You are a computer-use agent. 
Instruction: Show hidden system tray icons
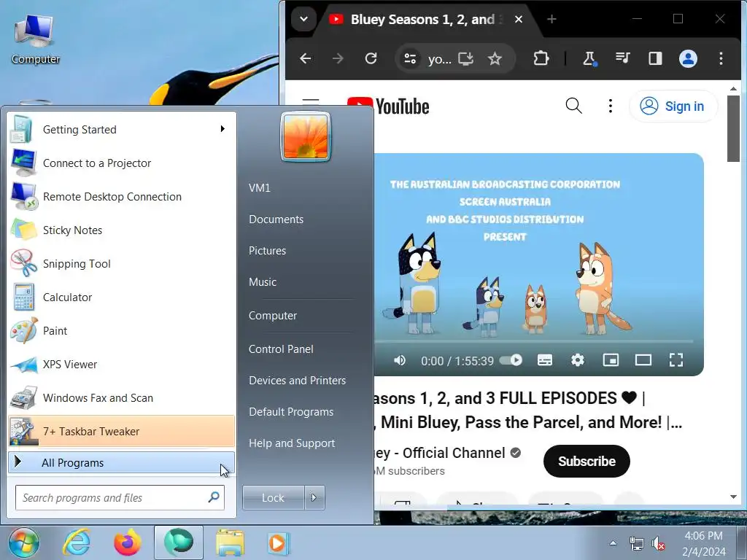(613, 542)
